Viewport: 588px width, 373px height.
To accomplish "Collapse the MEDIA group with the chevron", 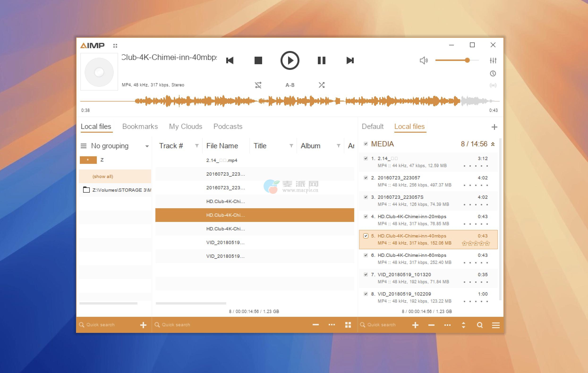I will (x=493, y=144).
